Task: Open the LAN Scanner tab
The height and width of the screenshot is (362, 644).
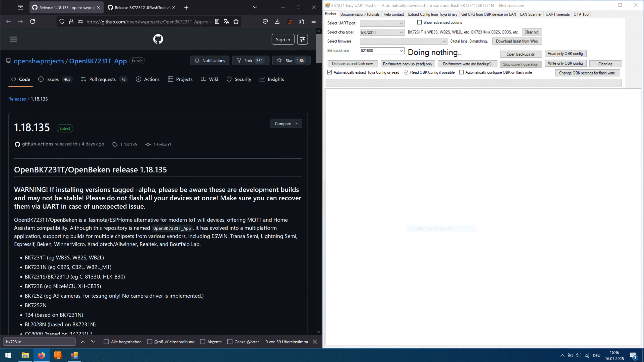Action: [531, 14]
